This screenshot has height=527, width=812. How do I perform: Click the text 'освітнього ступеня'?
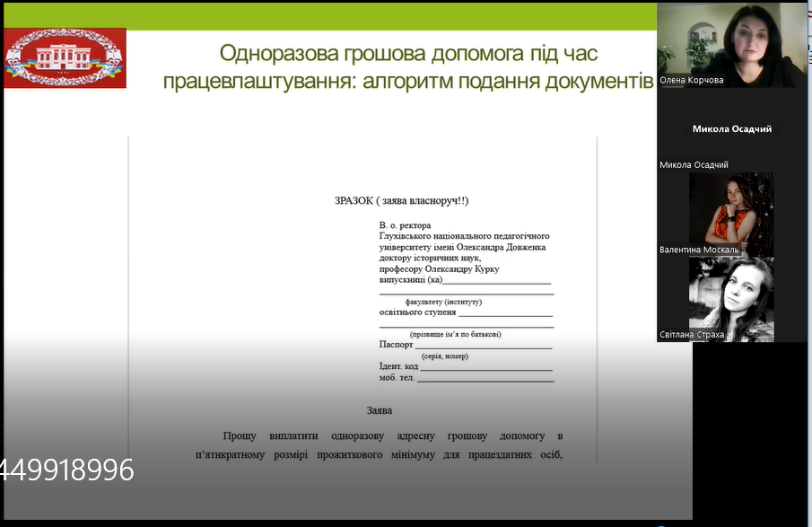point(417,312)
